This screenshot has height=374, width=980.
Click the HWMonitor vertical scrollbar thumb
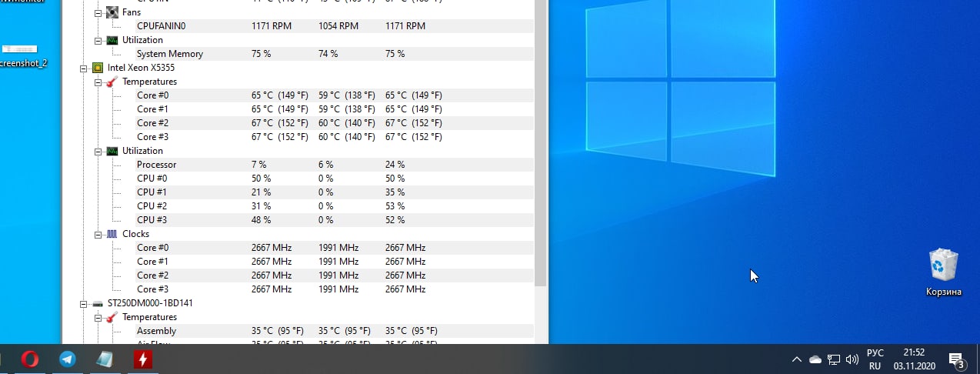[x=541, y=142]
